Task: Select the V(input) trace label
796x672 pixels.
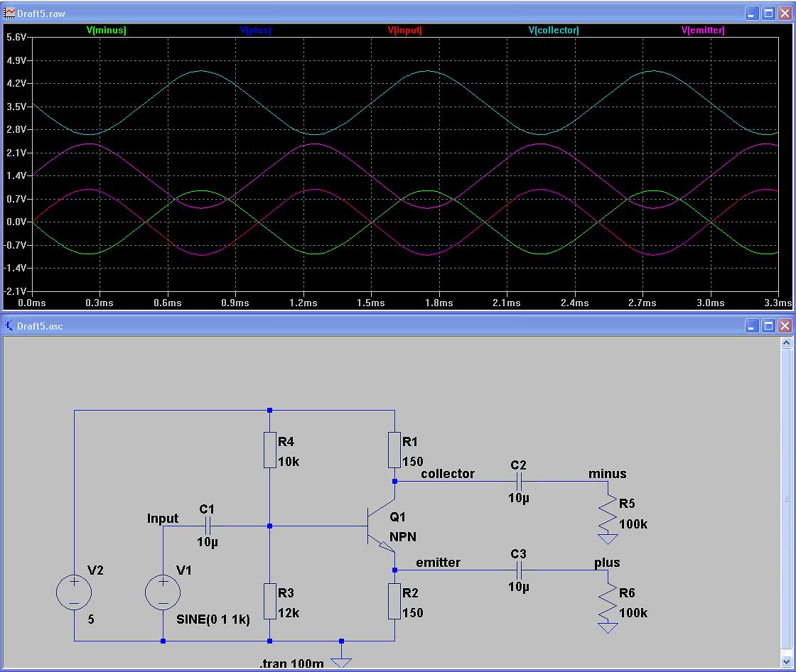Action: point(404,31)
